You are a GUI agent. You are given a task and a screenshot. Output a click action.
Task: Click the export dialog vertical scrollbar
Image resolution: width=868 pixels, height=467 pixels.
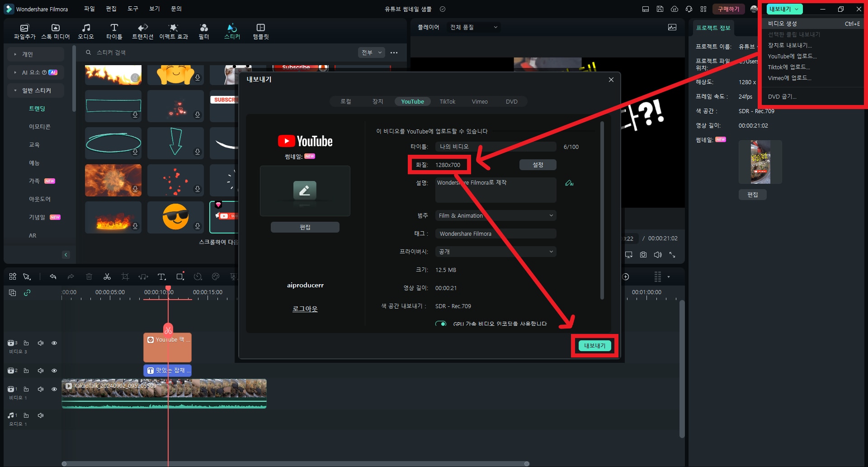coord(602,210)
